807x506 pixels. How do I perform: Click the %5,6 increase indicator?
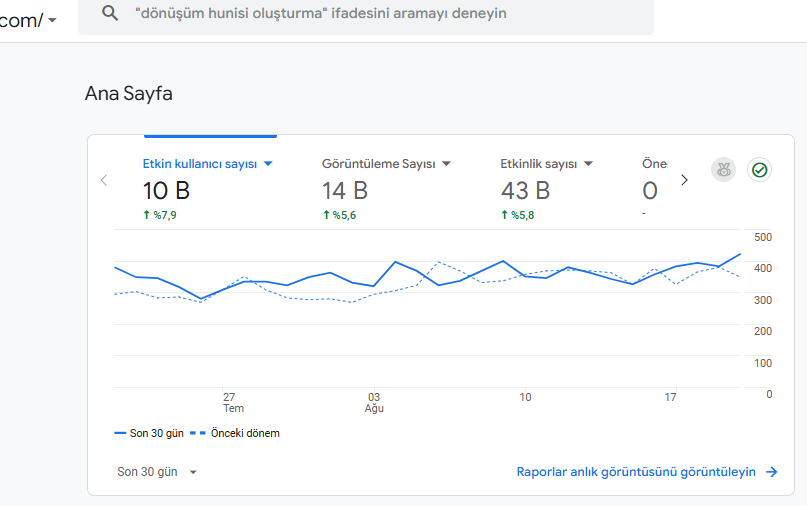pyautogui.click(x=339, y=215)
